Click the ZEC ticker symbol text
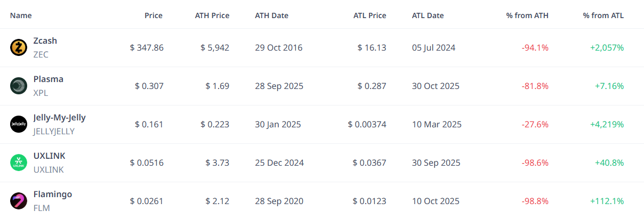Image resolution: width=644 pixels, height=219 pixels. [41, 54]
